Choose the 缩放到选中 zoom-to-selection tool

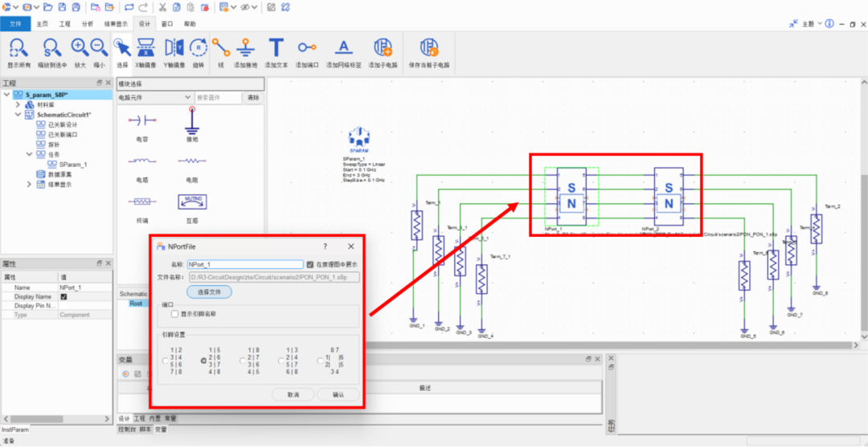pyautogui.click(x=52, y=53)
